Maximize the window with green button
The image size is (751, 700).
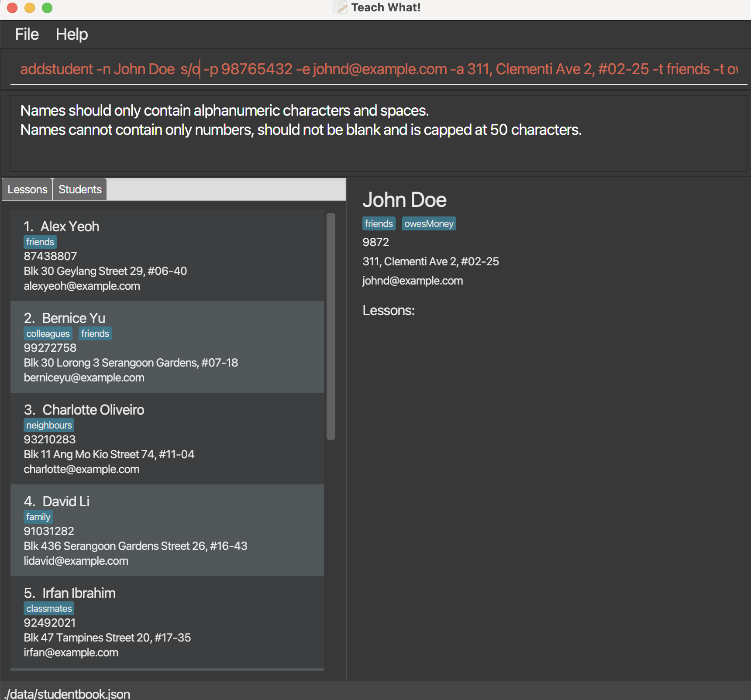point(47,8)
